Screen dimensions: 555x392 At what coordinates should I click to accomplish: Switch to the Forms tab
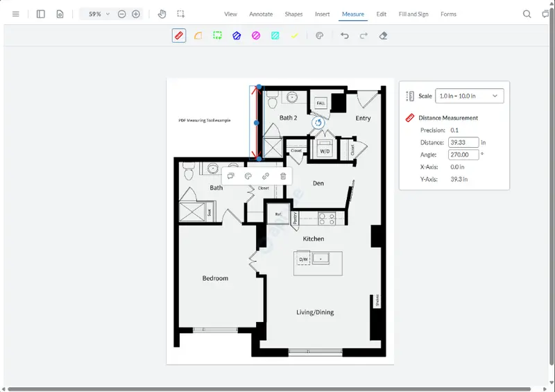[448, 14]
